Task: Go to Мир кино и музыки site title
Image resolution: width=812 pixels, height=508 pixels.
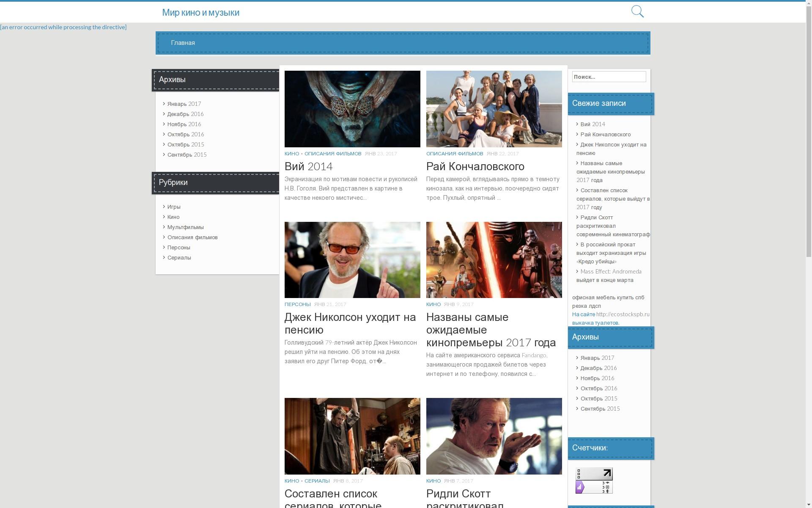Action: 200,13
